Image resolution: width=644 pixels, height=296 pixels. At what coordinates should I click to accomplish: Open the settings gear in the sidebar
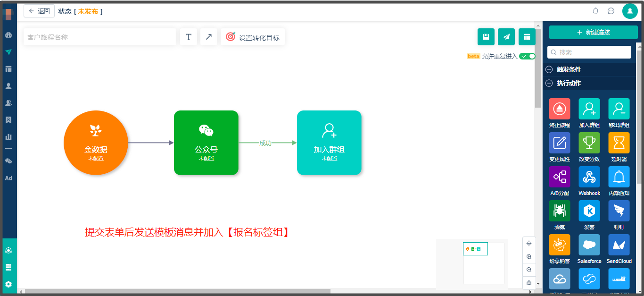point(8,284)
